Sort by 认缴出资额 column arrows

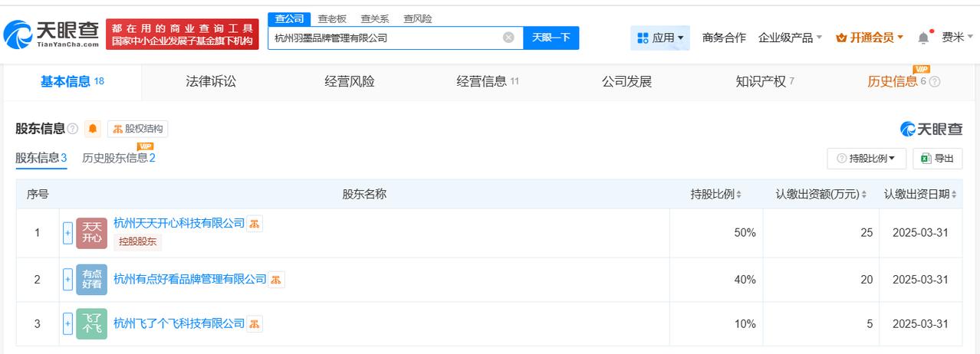(863, 195)
